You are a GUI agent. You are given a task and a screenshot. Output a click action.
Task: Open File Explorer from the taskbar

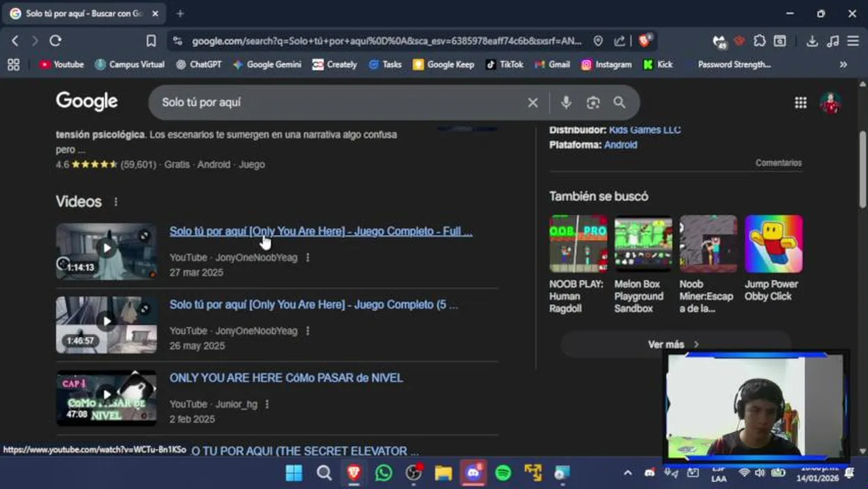(x=444, y=473)
